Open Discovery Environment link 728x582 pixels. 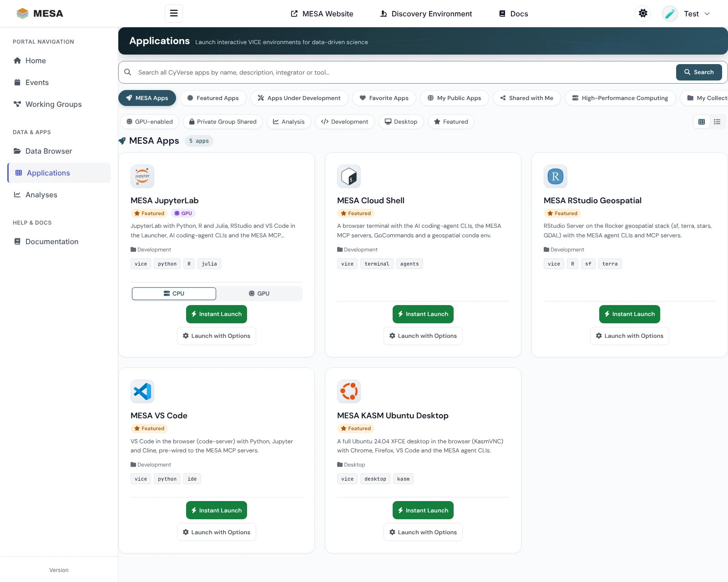point(426,14)
